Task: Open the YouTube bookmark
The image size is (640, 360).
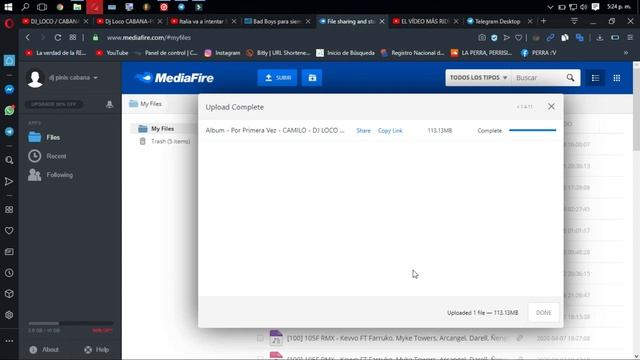Action: coord(112,53)
